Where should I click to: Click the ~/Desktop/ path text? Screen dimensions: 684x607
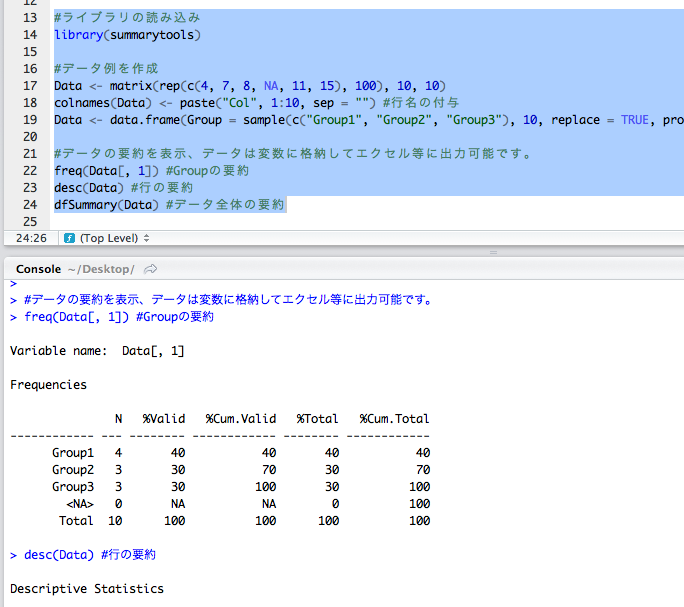pyautogui.click(x=101, y=269)
